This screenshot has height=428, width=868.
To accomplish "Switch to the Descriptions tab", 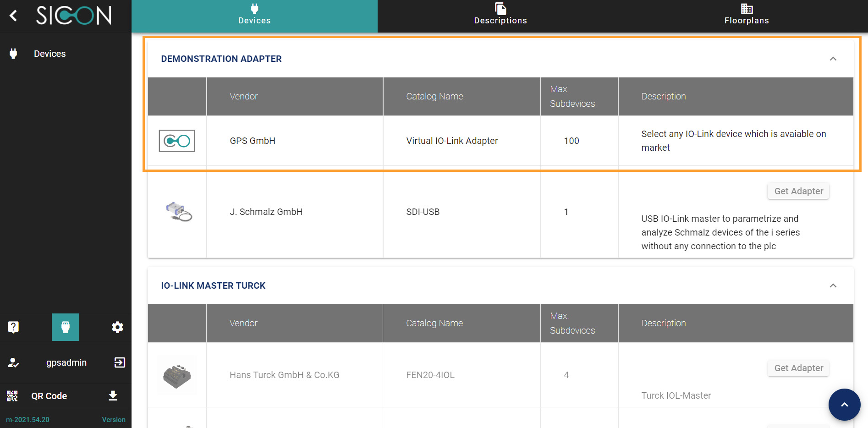I will 500,16.
